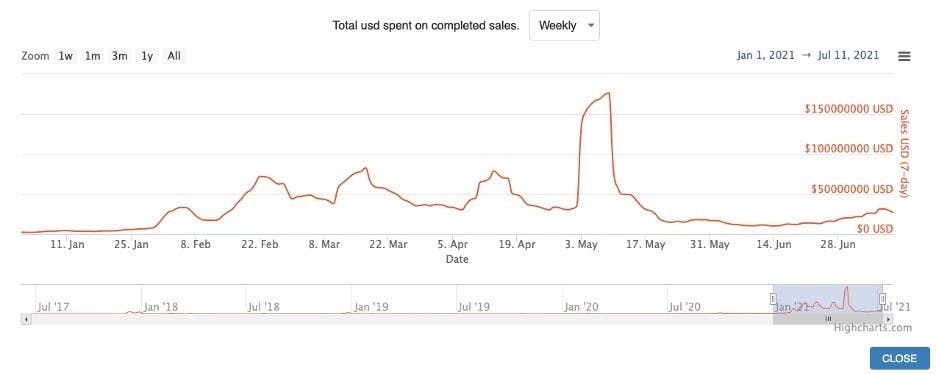
Task: Click the navigator scrollbar thumb
Action: point(828,319)
